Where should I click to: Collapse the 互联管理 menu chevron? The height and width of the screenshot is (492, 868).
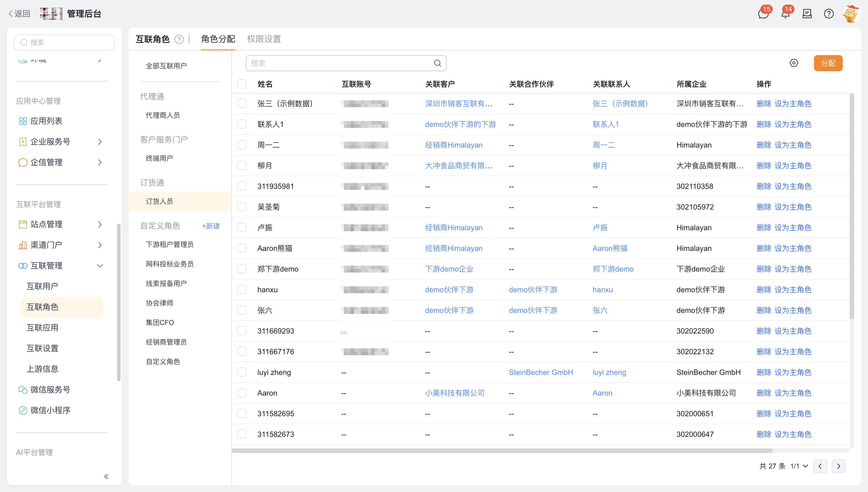[100, 266]
